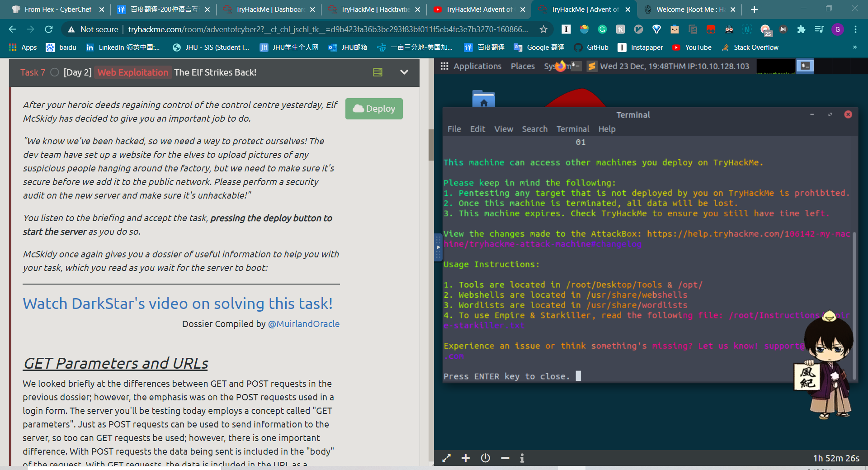Image resolution: width=868 pixels, height=470 pixels.
Task: Open the @MuirlandOracle profile link
Action: pyautogui.click(x=303, y=324)
